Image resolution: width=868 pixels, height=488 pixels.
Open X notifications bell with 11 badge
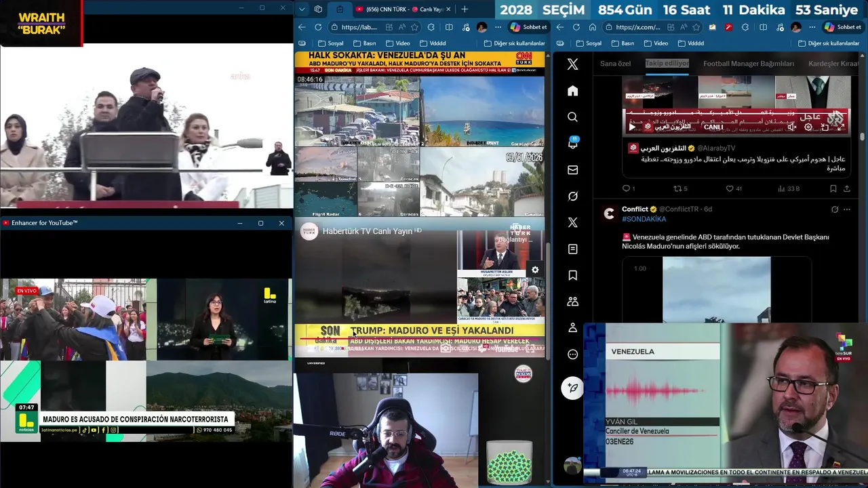pos(572,143)
